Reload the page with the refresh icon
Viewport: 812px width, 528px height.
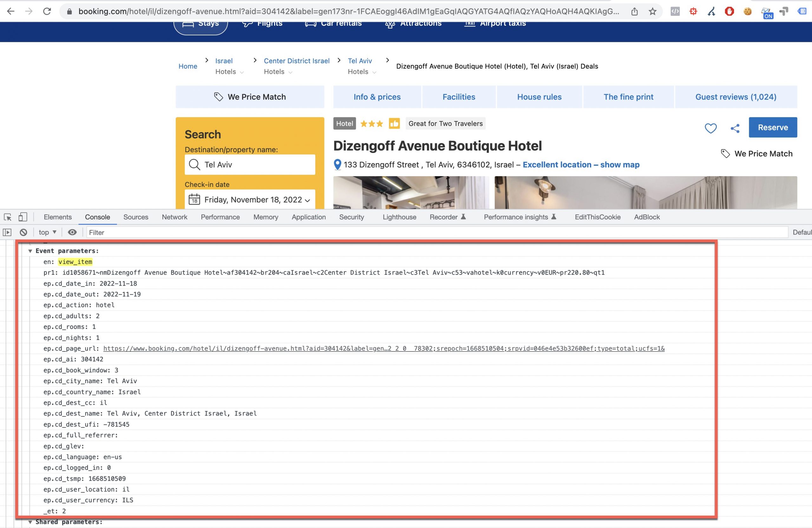tap(47, 11)
